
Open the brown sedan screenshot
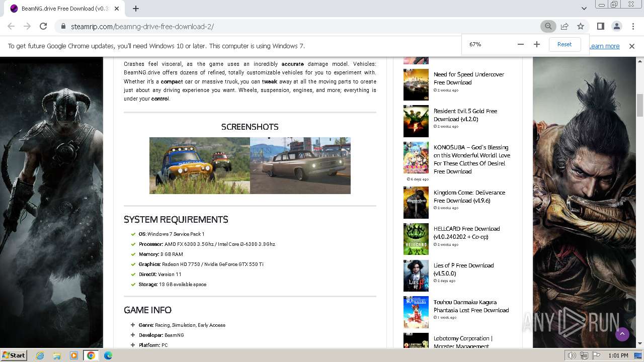(300, 165)
